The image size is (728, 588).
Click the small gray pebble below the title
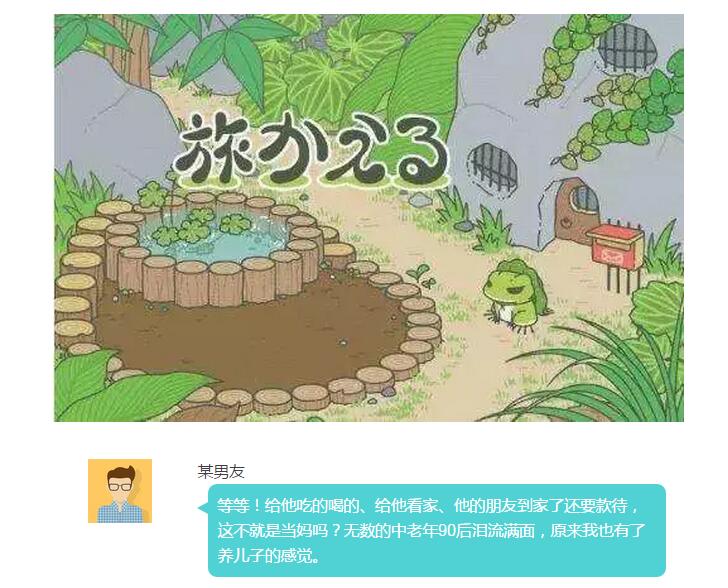[x=420, y=200]
